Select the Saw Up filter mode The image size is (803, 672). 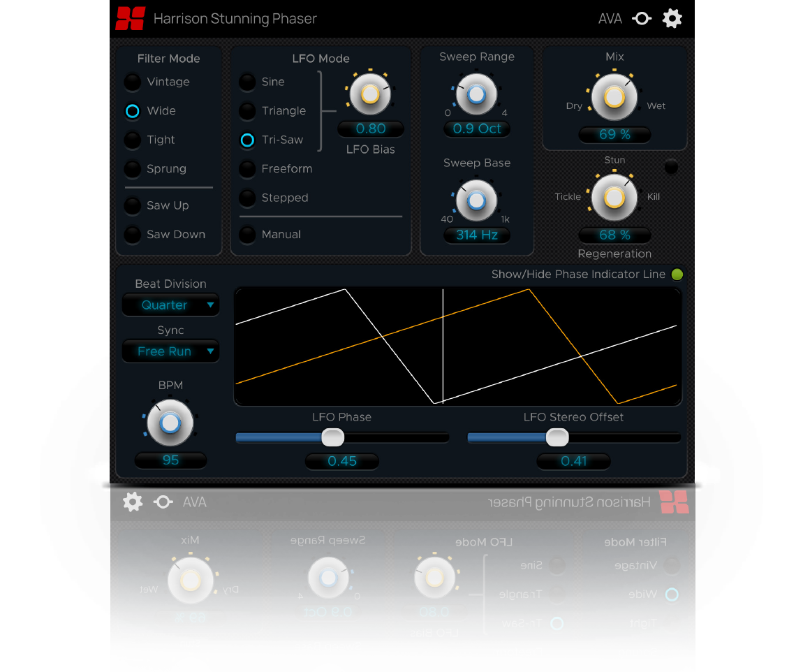pos(133,205)
